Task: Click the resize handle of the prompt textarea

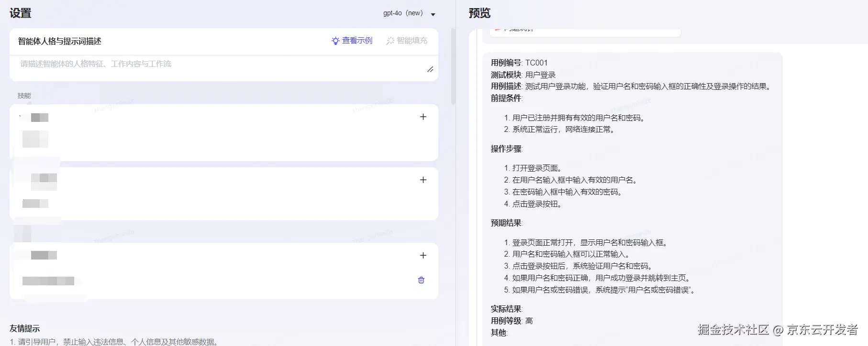Action: (430, 70)
